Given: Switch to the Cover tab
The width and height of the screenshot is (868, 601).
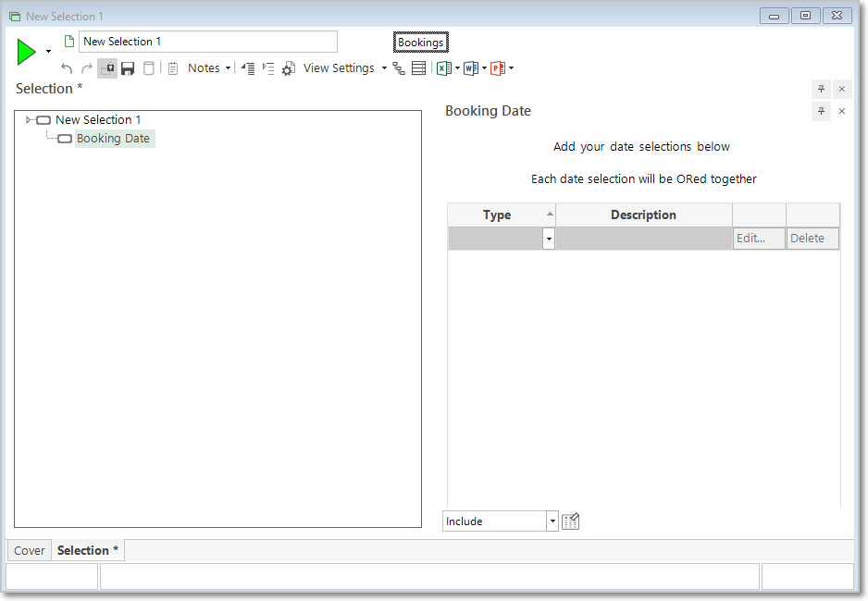Looking at the screenshot, I should (30, 551).
